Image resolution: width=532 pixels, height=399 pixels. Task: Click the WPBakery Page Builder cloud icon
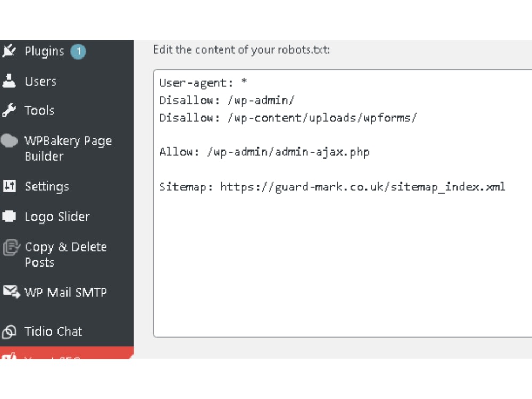click(x=9, y=140)
